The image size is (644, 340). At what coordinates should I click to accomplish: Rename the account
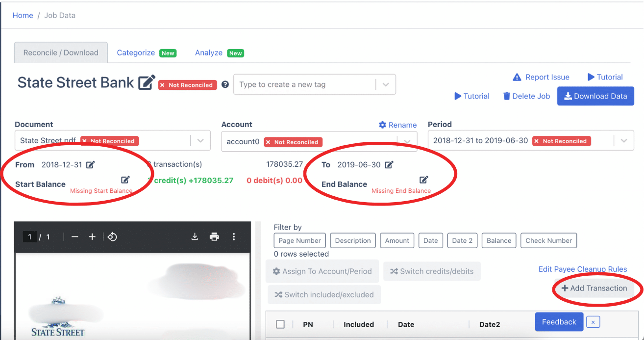click(397, 125)
